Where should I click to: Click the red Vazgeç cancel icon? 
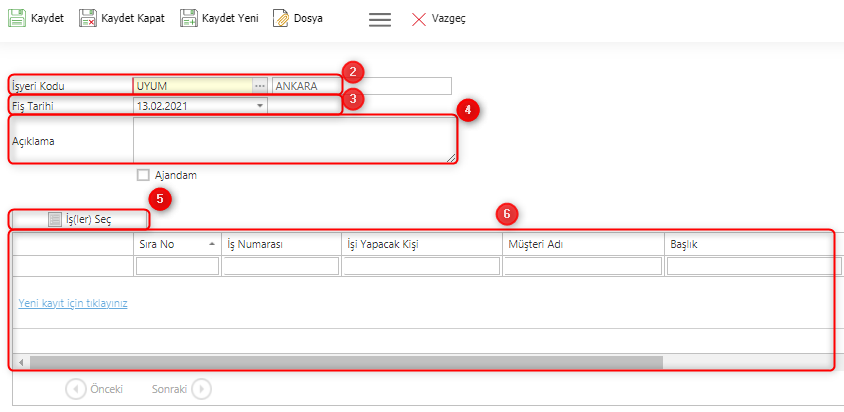[x=419, y=19]
